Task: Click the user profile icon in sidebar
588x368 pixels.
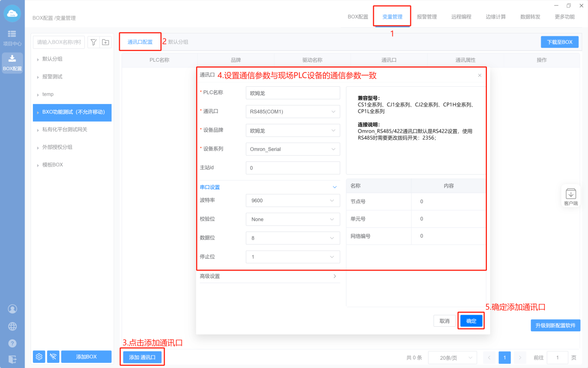Action: pyautogui.click(x=13, y=309)
